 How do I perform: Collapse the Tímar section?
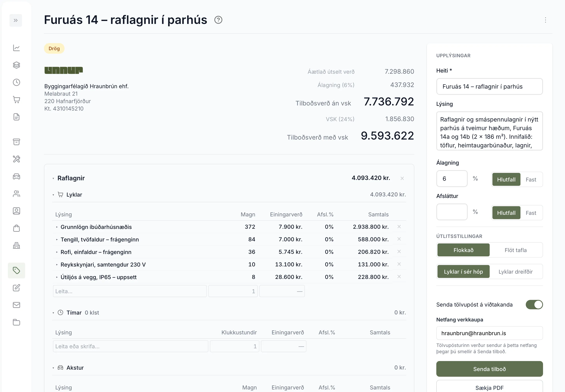click(53, 313)
